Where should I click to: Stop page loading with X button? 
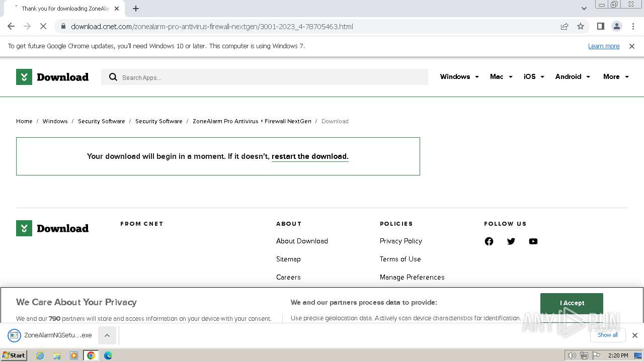43,26
